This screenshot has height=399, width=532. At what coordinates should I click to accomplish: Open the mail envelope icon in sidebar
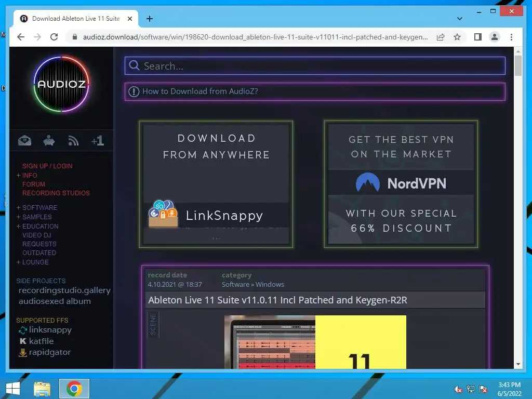pyautogui.click(x=24, y=140)
